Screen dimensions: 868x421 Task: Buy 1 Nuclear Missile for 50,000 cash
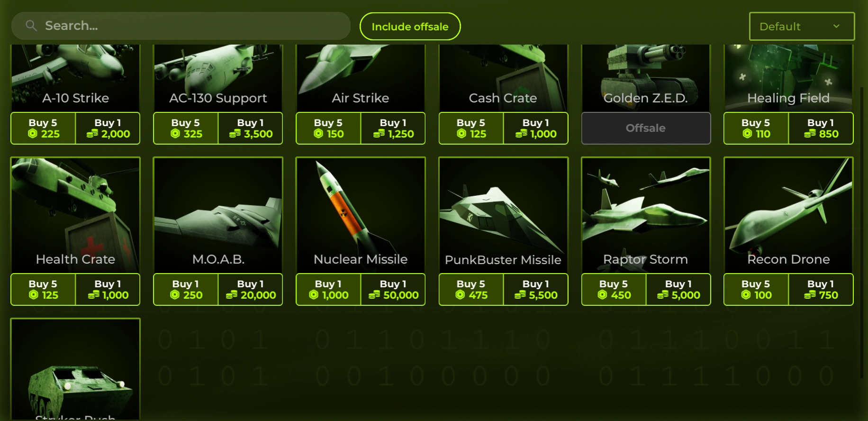coord(393,289)
